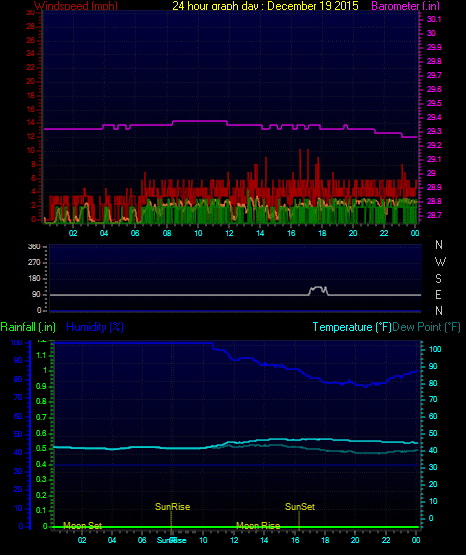The image size is (466, 555).
Task: Click the 20 hour tick on the bottom graph
Action: pos(355,540)
